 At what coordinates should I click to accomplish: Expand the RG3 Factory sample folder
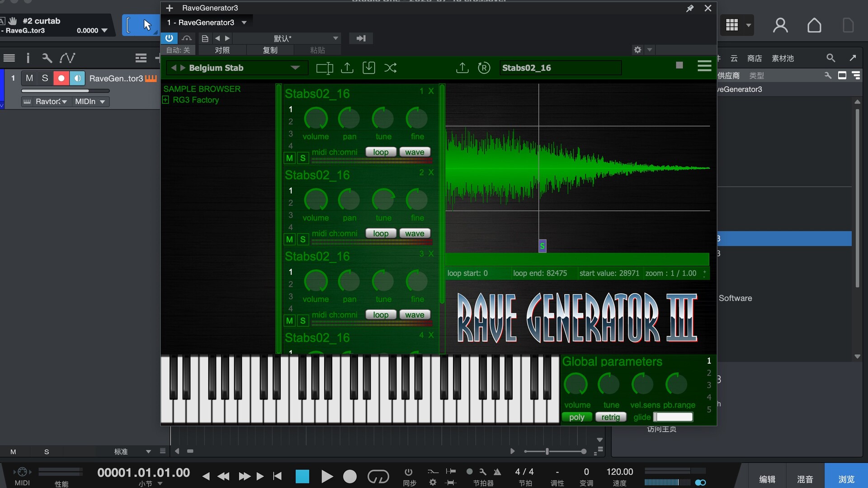point(166,100)
